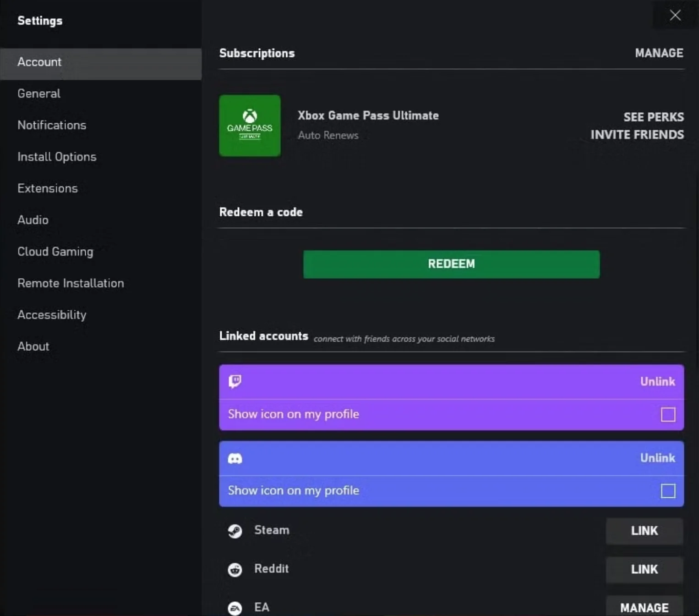
Task: Go to Install Options settings
Action: click(101, 157)
